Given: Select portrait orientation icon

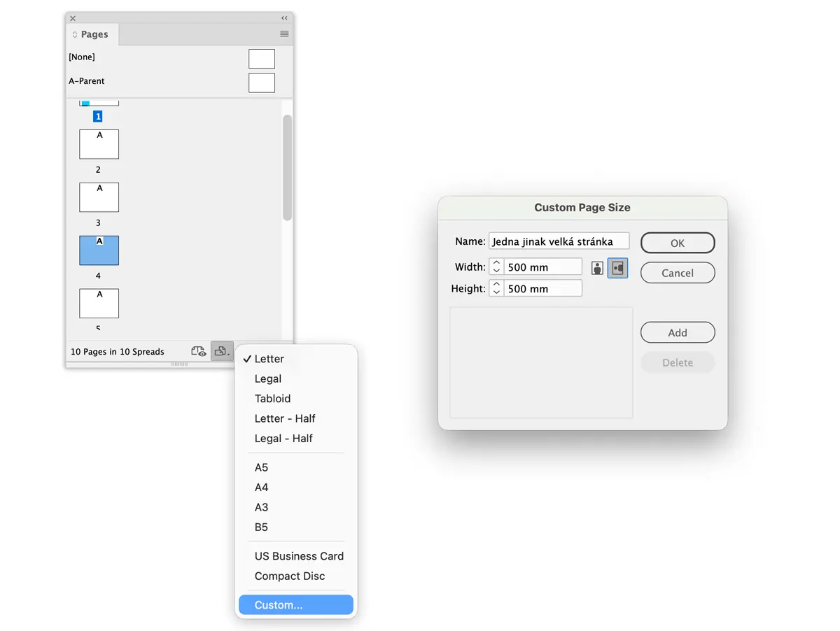Looking at the screenshot, I should coord(597,268).
